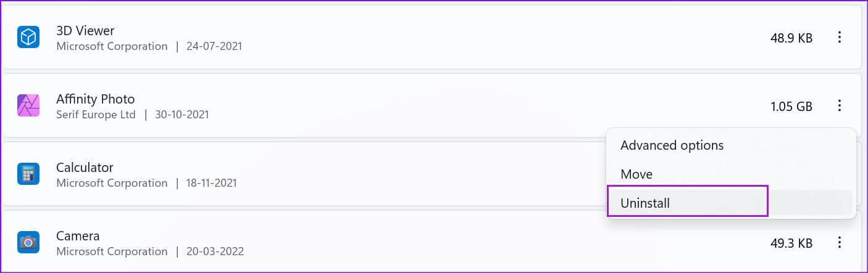Open the three-dot menu for Affinity Photo

coord(839,106)
